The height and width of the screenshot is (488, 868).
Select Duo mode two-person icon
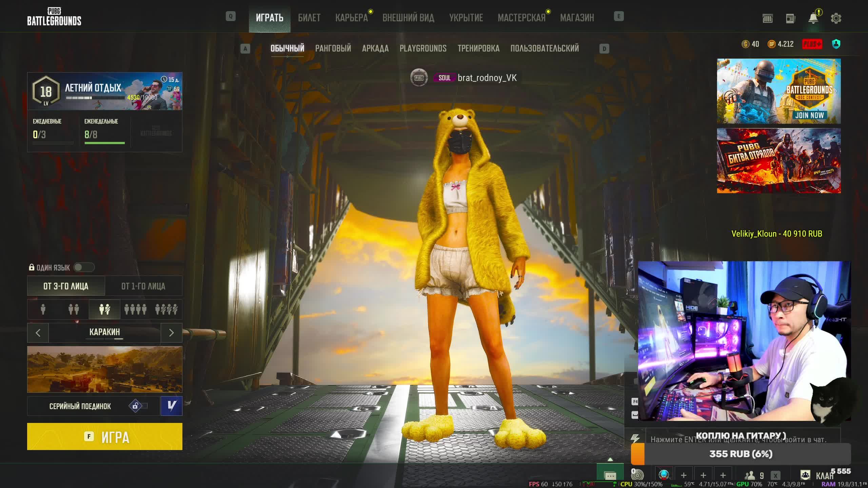coord(74,309)
